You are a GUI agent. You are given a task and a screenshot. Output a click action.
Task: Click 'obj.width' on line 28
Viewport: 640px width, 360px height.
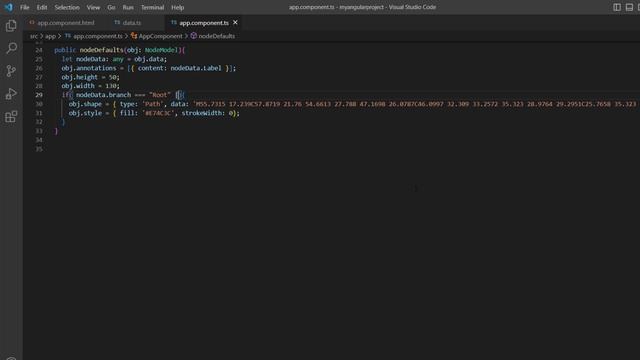78,86
